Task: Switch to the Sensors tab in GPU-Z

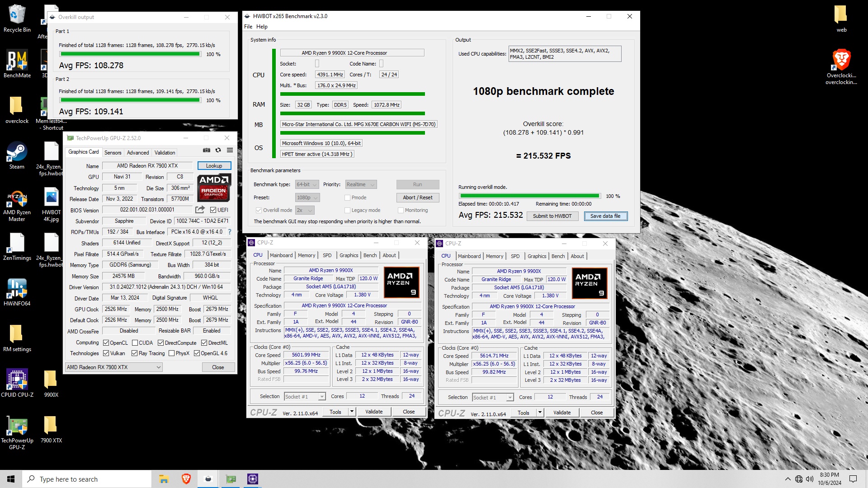Action: (x=113, y=153)
